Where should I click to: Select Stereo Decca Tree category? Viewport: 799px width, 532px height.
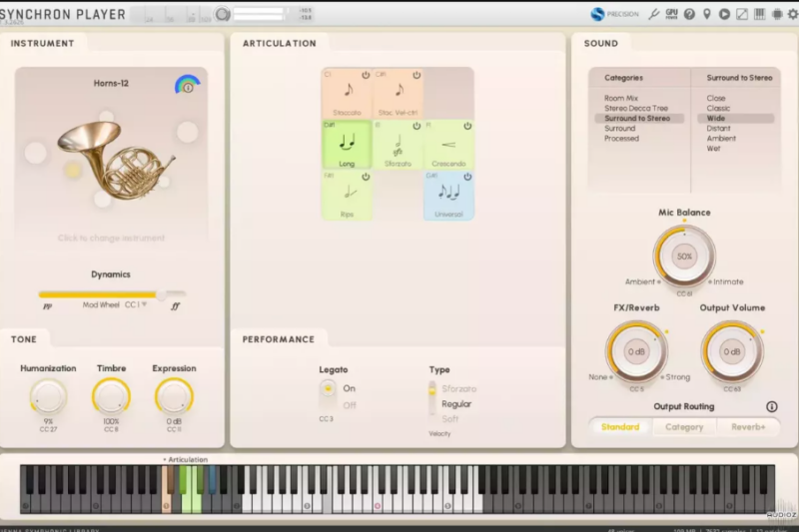[x=636, y=108]
